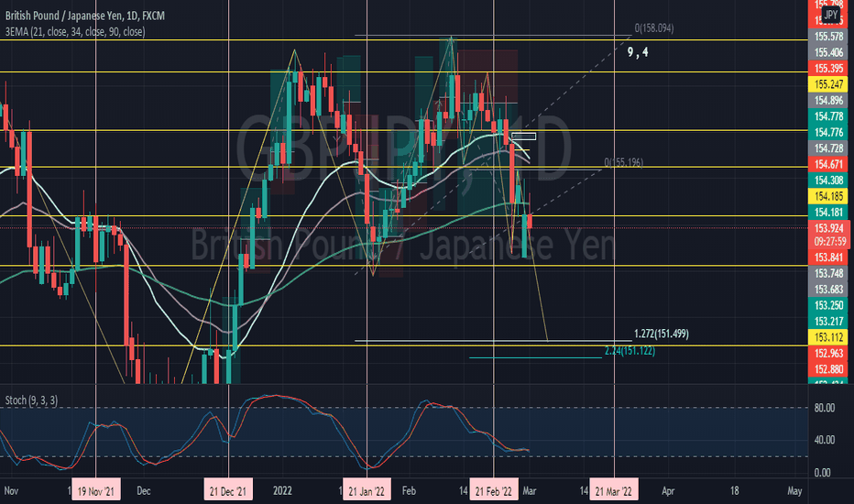Click the yellow 154.185 price label

coord(828,196)
